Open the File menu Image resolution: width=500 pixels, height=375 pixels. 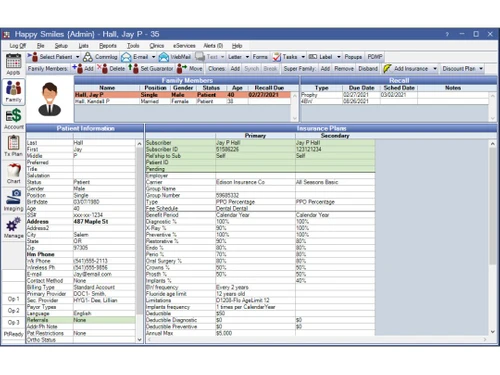(x=40, y=46)
